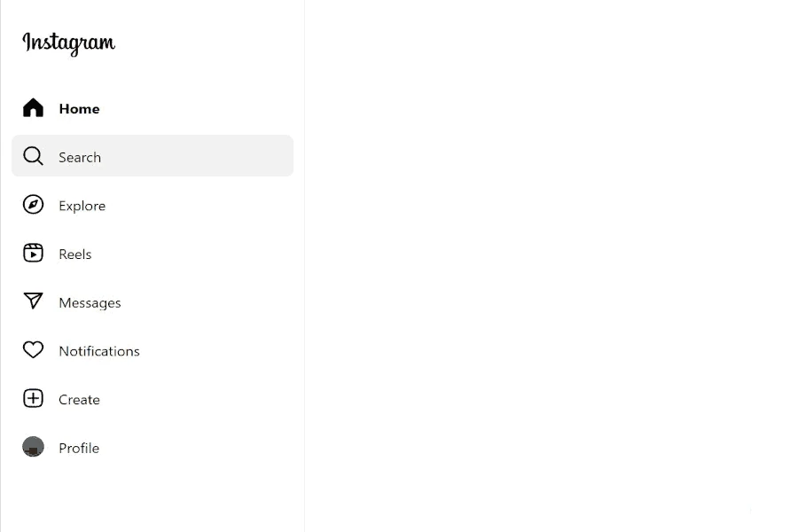Click the Reels video clip icon

click(x=33, y=253)
